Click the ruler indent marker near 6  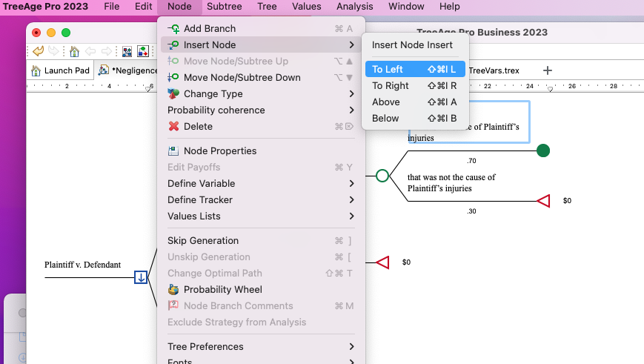148,89
